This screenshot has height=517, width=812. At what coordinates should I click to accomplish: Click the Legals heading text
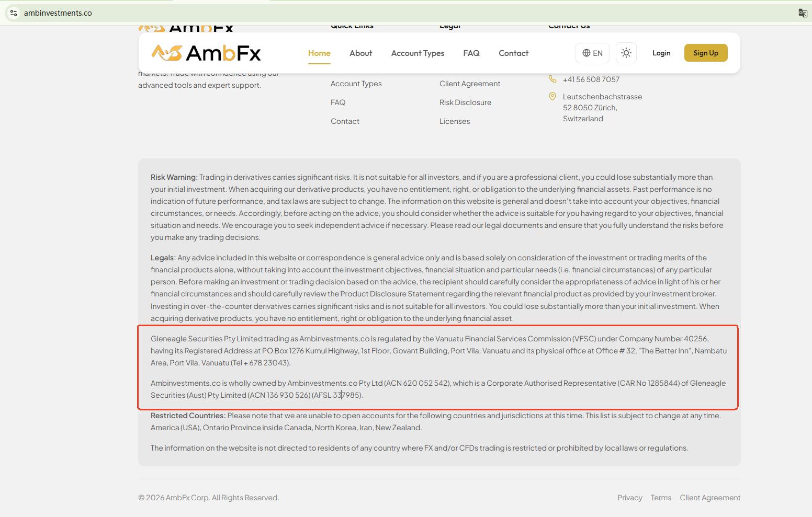163,258
